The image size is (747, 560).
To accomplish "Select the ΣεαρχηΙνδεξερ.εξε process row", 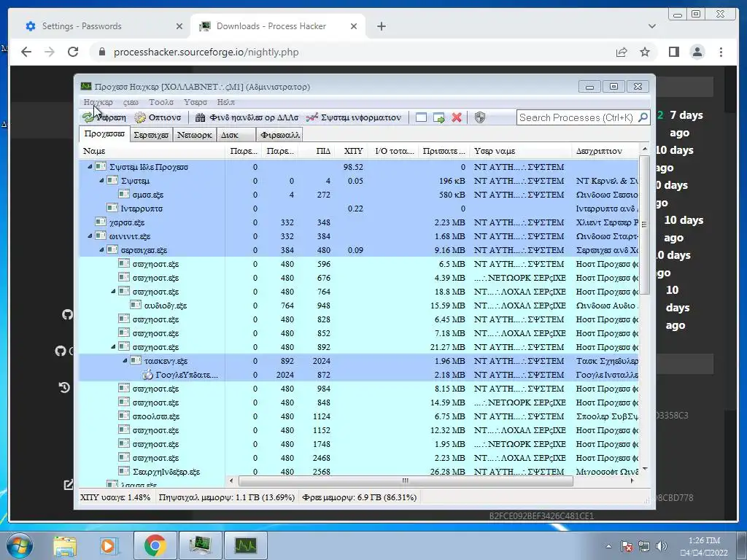I will click(359, 472).
